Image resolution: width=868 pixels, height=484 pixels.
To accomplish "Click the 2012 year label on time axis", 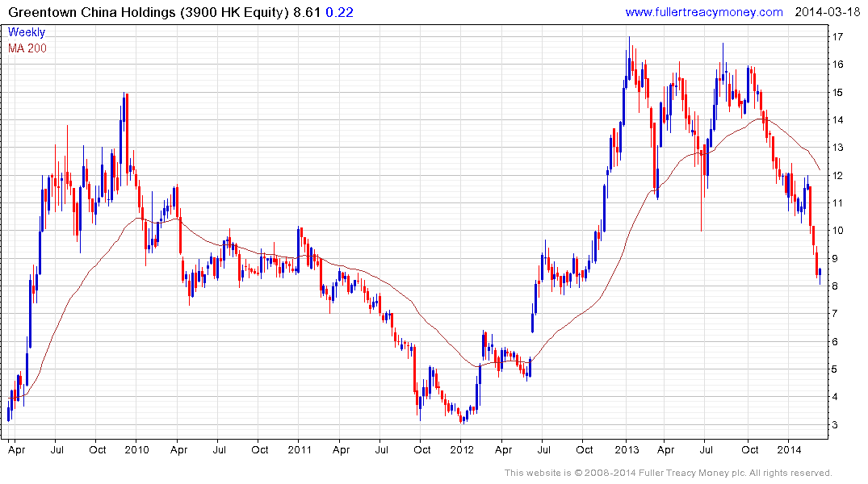I will tap(462, 449).
